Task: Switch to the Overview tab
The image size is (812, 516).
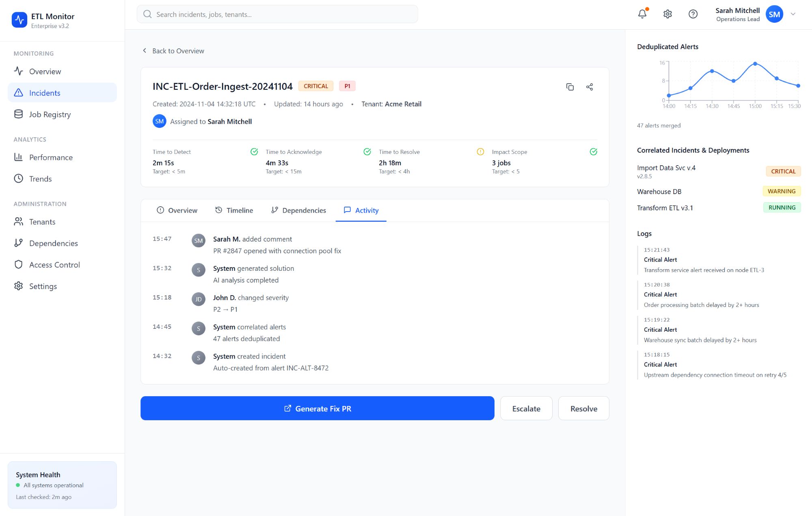Action: pos(177,210)
